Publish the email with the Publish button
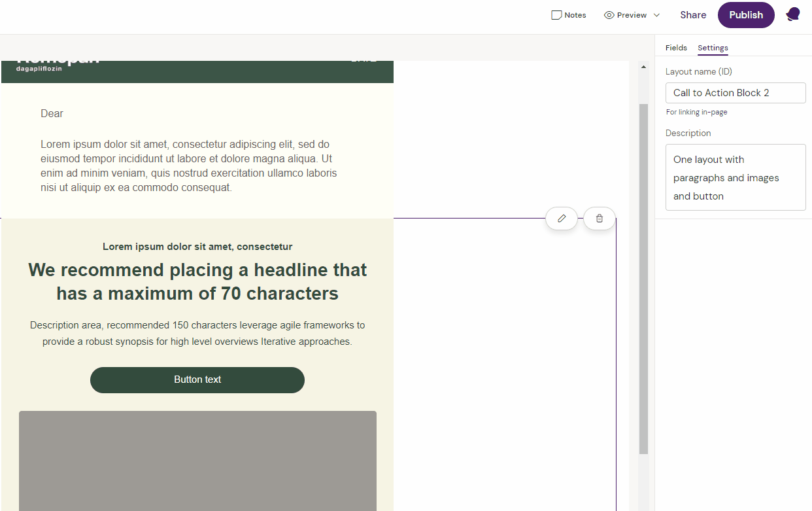The height and width of the screenshot is (511, 812). click(745, 15)
